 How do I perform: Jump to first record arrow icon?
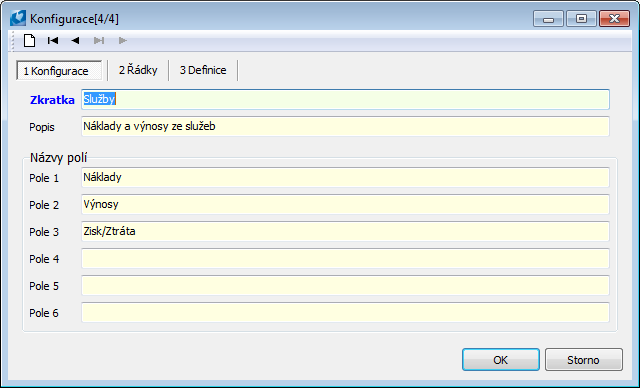(53, 40)
